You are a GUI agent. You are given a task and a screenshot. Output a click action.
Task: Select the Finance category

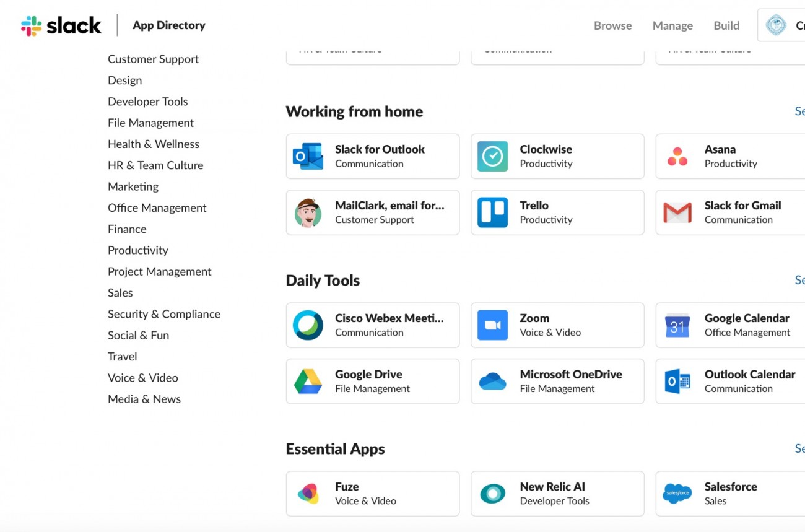(127, 229)
